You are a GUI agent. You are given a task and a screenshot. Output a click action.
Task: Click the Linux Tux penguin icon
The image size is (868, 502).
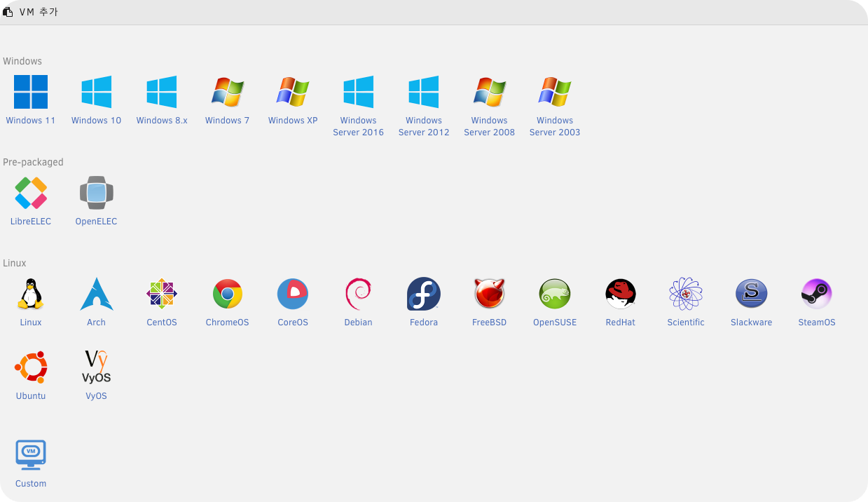[x=31, y=294]
